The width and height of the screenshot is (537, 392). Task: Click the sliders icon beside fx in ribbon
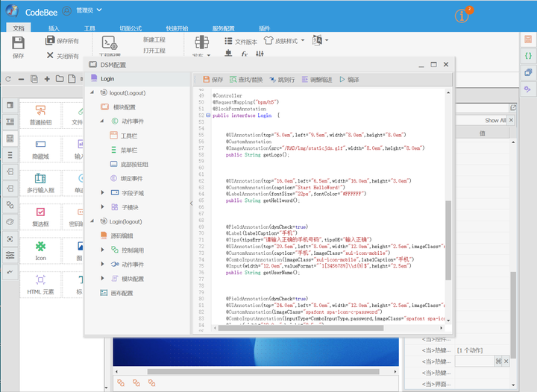pyautogui.click(x=260, y=54)
